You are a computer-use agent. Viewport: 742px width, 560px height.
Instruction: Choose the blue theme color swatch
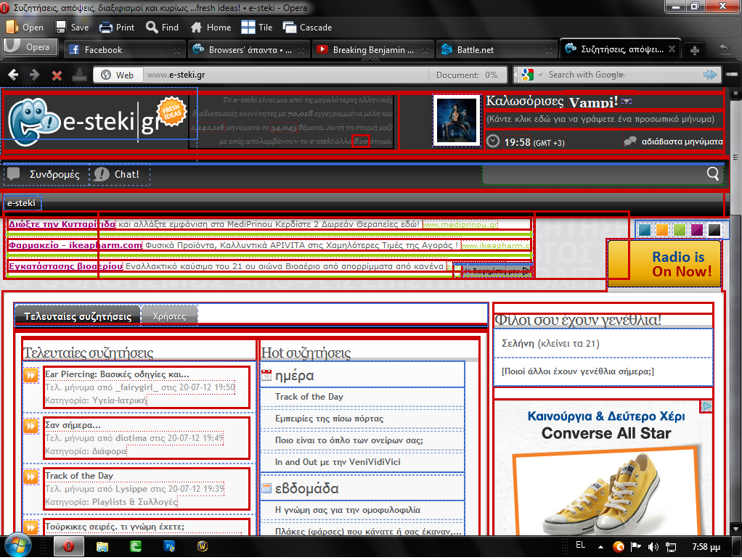[644, 230]
